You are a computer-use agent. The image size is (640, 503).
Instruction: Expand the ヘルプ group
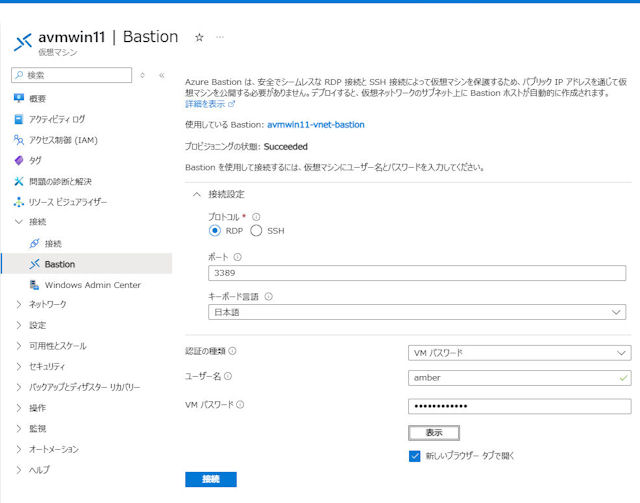click(x=19, y=470)
